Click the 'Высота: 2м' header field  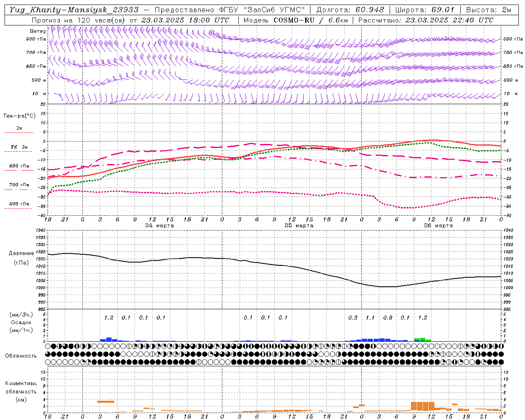pyautogui.click(x=488, y=9)
